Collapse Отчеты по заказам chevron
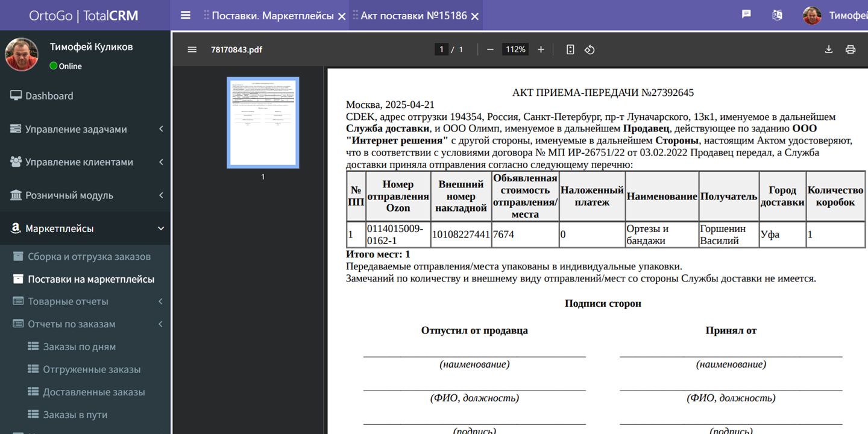Image resolution: width=868 pixels, height=434 pixels. [x=161, y=324]
